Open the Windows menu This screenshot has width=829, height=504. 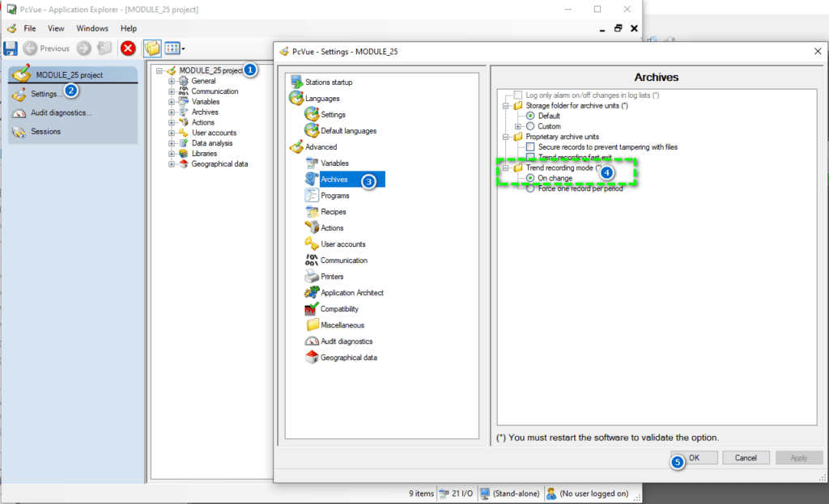tap(92, 28)
